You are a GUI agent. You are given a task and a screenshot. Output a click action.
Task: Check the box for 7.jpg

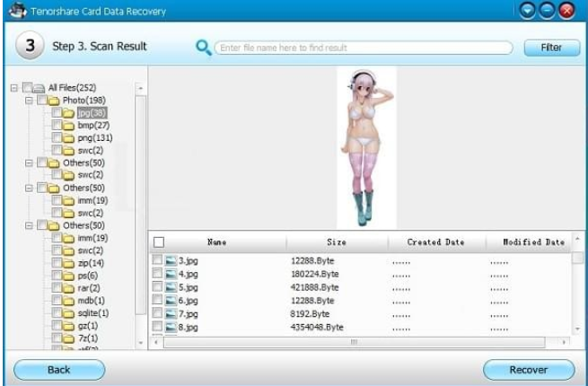click(x=157, y=313)
